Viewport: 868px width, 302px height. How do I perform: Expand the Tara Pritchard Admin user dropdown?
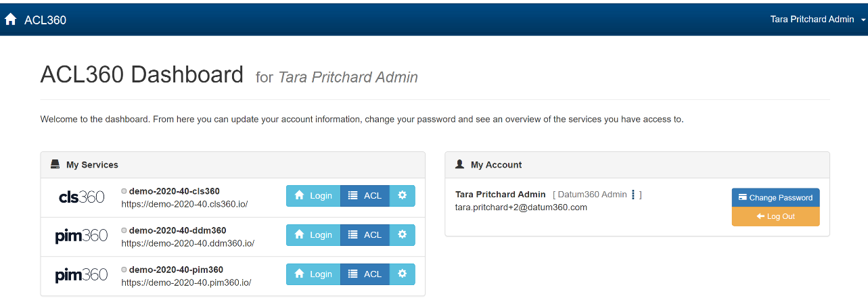(818, 20)
